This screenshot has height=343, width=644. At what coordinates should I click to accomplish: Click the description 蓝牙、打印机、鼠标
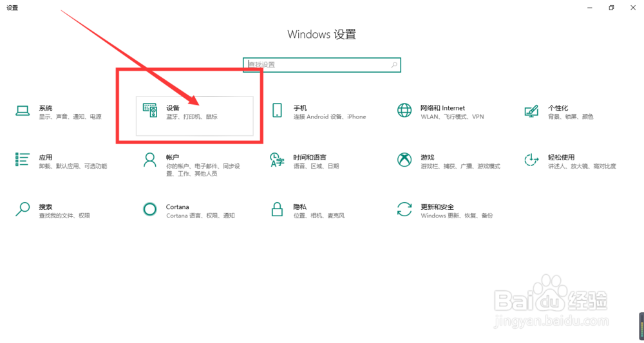coord(192,117)
